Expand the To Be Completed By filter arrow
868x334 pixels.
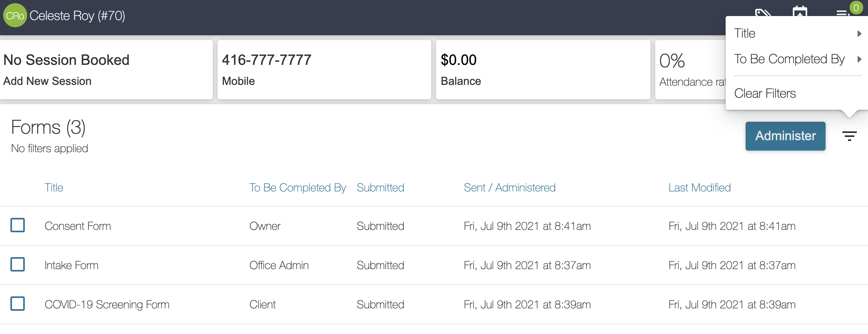(x=859, y=59)
